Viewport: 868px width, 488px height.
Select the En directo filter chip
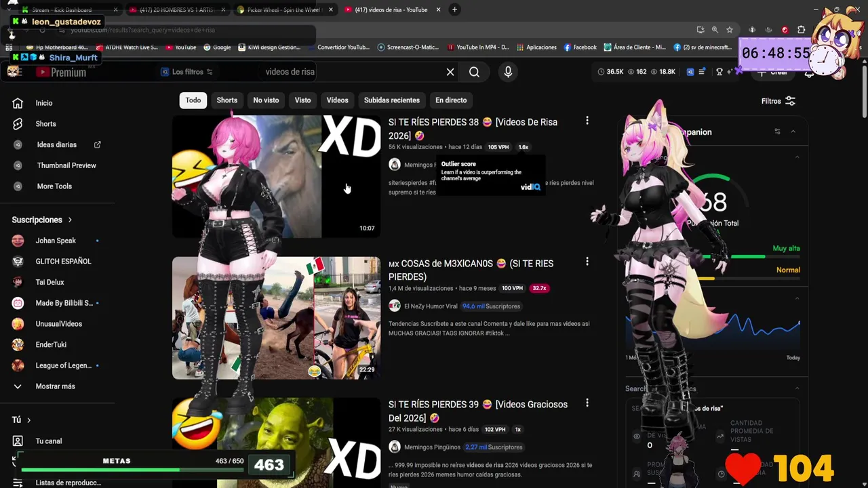pyautogui.click(x=451, y=100)
